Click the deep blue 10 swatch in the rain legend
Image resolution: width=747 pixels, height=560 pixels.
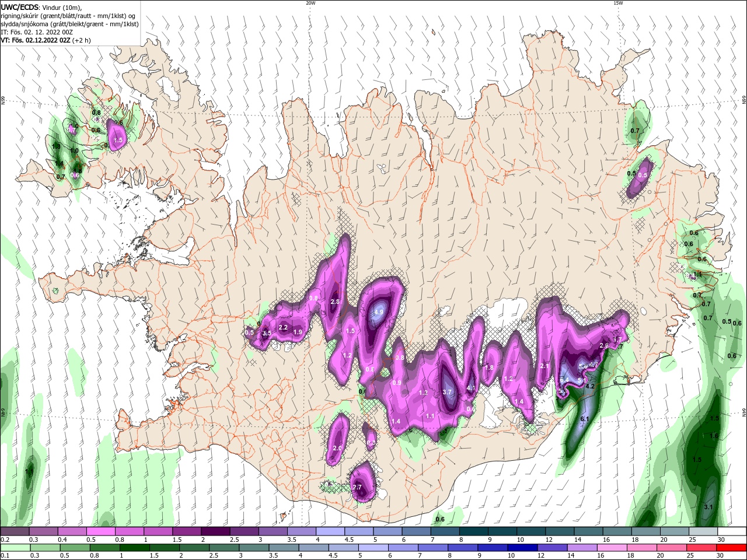[521, 548]
